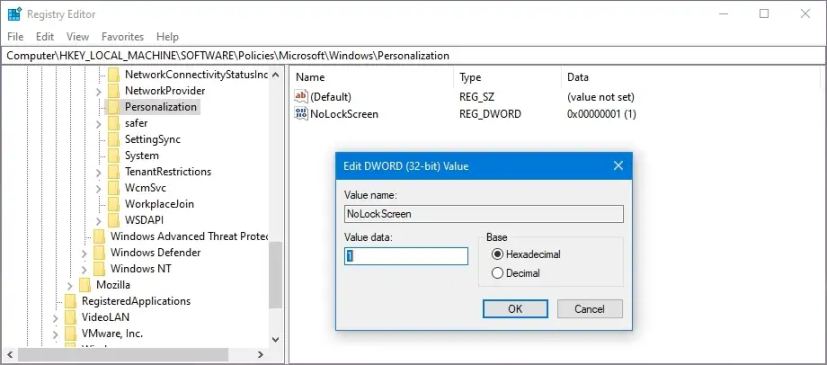
Task: Click the VideoLAN folder icon
Action: pos(71,318)
